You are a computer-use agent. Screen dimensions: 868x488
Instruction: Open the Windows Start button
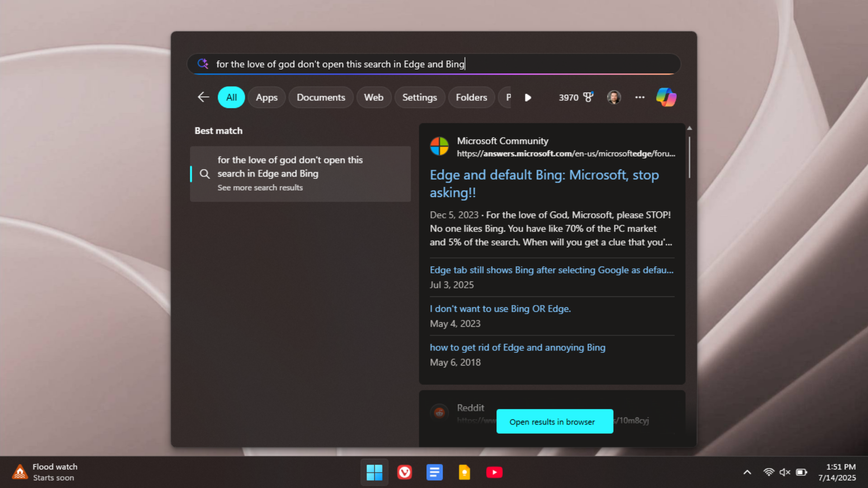click(374, 473)
